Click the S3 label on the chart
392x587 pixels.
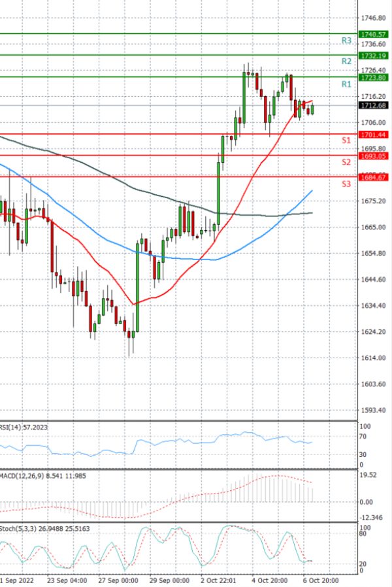[346, 184]
